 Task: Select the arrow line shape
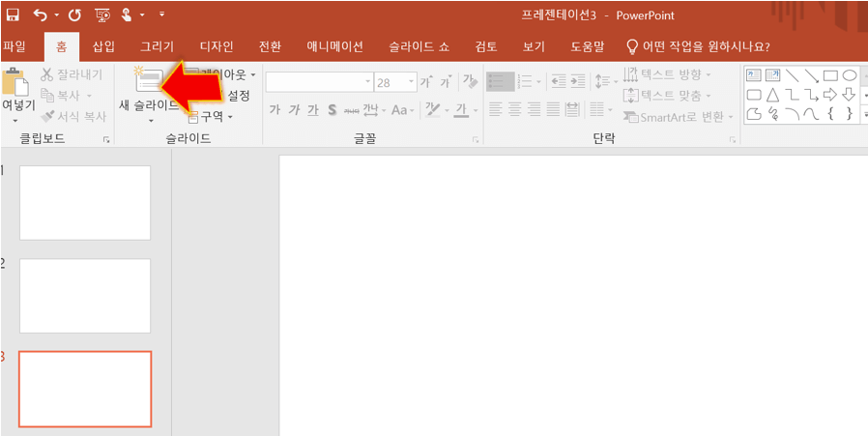[x=811, y=75]
